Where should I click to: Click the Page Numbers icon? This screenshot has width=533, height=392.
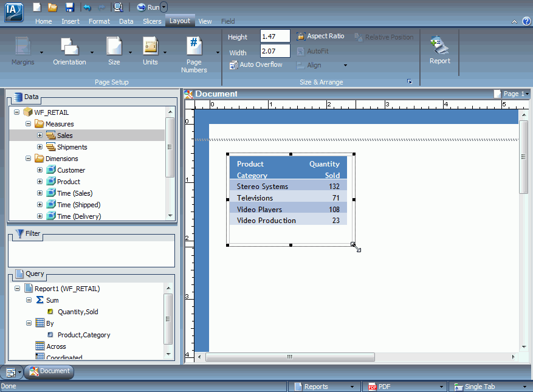(x=194, y=46)
